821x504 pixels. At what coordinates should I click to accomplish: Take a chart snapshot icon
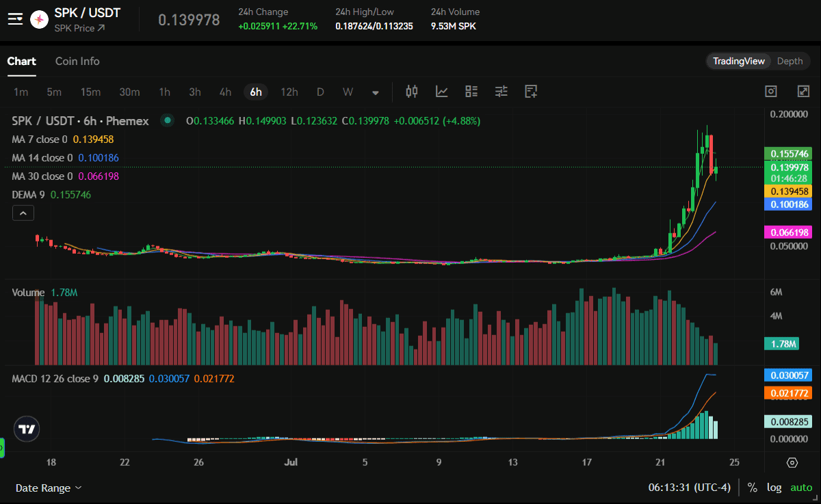coord(771,91)
